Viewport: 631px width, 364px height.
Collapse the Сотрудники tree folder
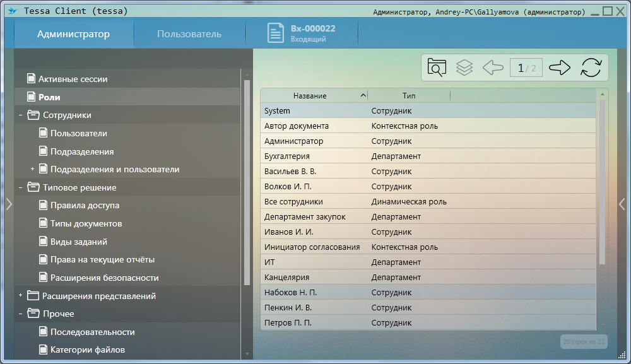[20, 115]
